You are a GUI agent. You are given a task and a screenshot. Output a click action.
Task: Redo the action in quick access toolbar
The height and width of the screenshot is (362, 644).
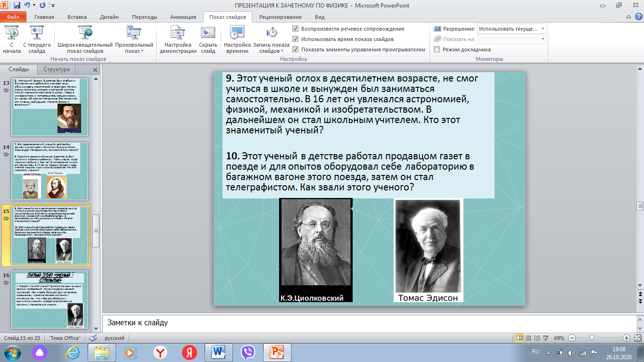[42, 6]
